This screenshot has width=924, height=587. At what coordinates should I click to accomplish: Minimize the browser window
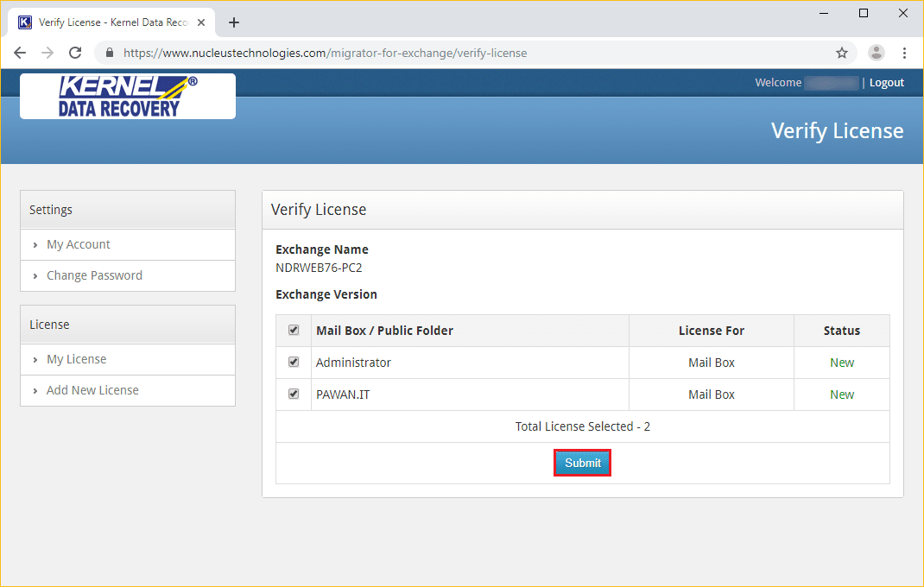824,13
